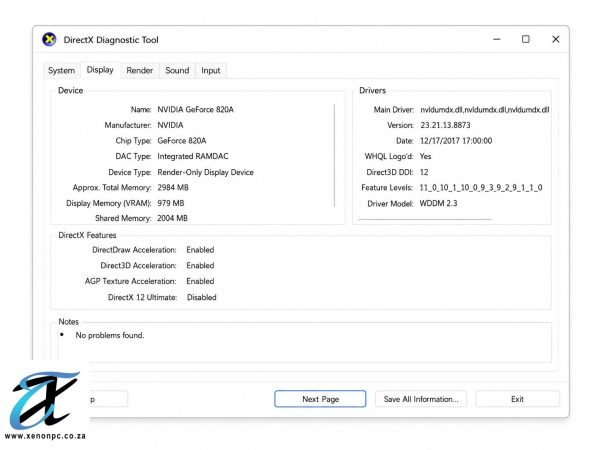Click Save All Information button
Viewport: 600px width, 450px height.
pos(421,399)
